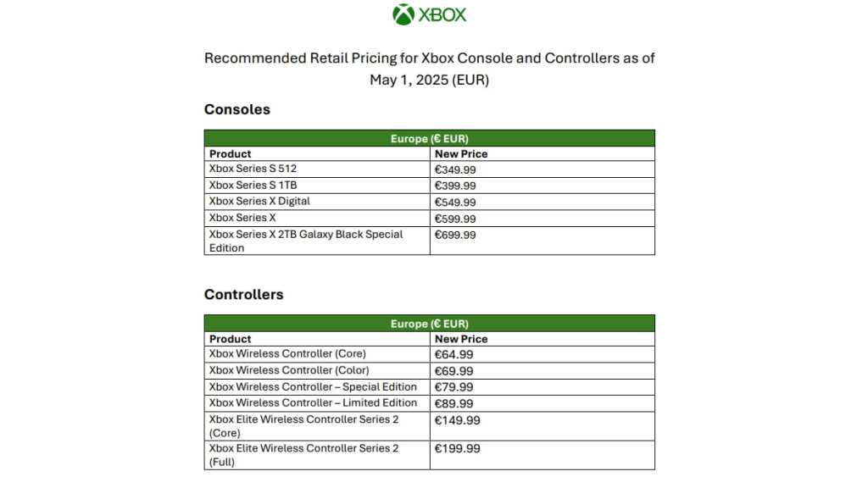Click the €599.99 Series X price
Screen dimensions: 868x488
coord(455,219)
